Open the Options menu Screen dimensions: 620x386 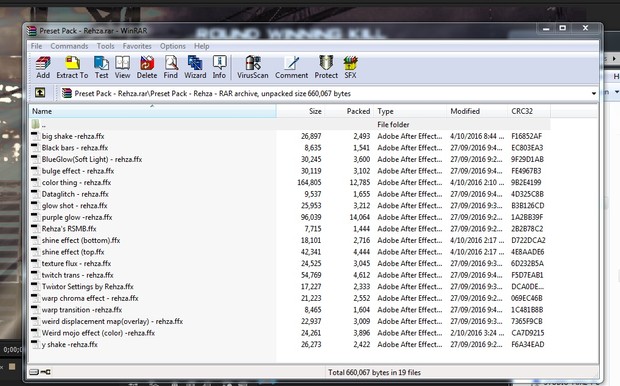coord(172,46)
